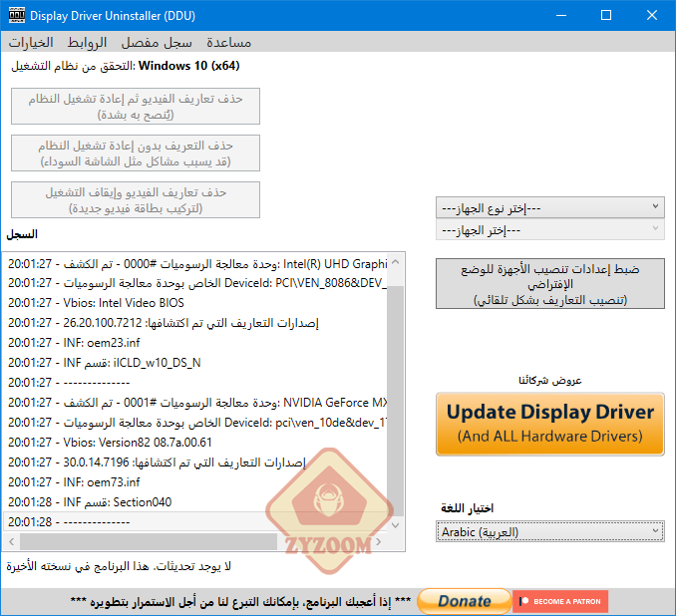Open the إختر نوع الجهاز device type dropdown
The height and width of the screenshot is (616, 676).
point(549,207)
